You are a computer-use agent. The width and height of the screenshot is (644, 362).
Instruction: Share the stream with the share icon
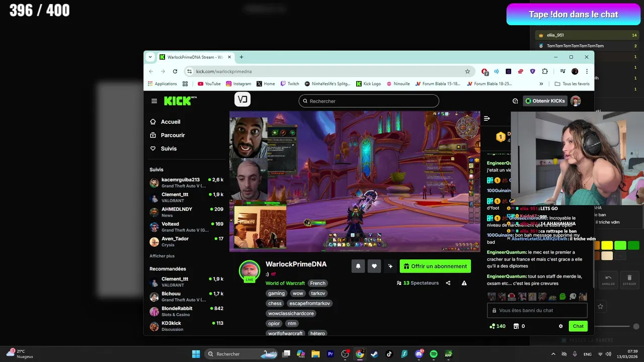point(448,283)
